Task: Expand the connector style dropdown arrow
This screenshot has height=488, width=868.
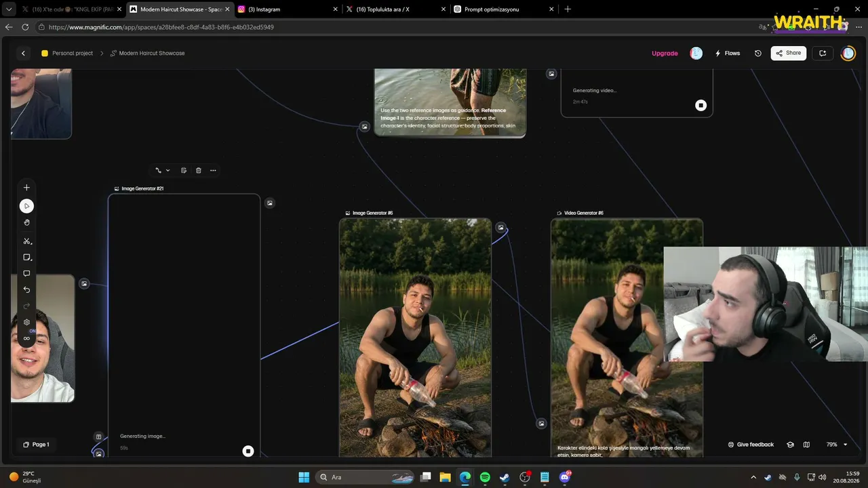Action: tap(168, 171)
